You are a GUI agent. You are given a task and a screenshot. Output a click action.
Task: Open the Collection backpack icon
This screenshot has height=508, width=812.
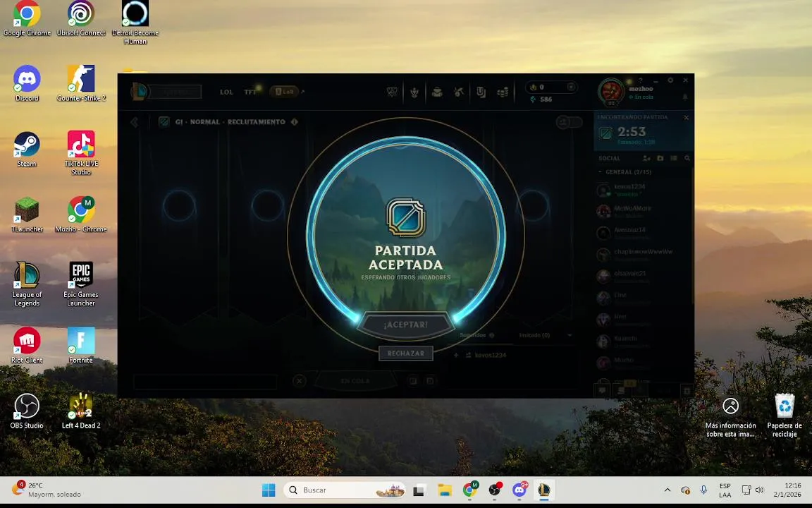[x=437, y=92]
